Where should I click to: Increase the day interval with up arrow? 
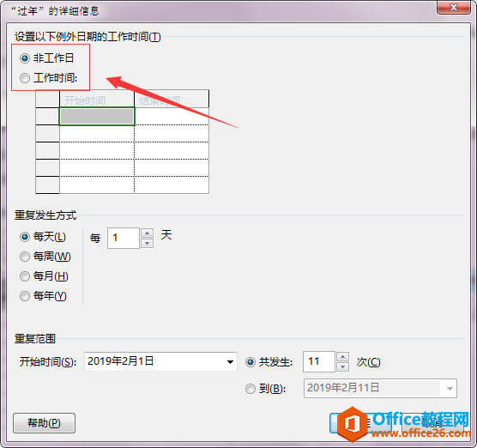point(148,233)
